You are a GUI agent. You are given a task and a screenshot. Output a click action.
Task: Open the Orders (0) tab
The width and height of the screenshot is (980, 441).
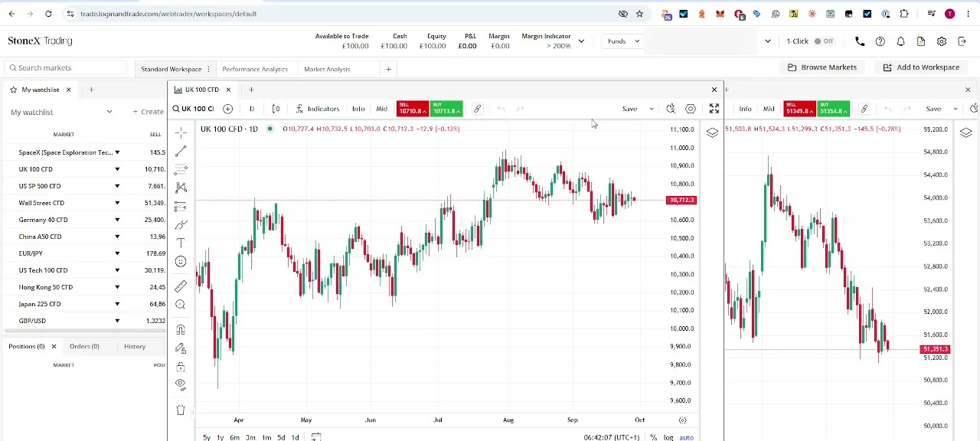[x=84, y=346]
